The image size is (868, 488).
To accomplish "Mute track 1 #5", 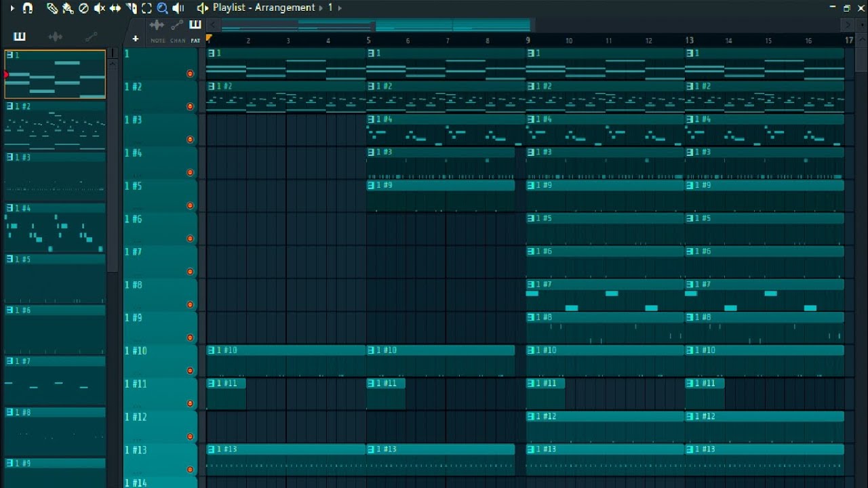I will 190,205.
